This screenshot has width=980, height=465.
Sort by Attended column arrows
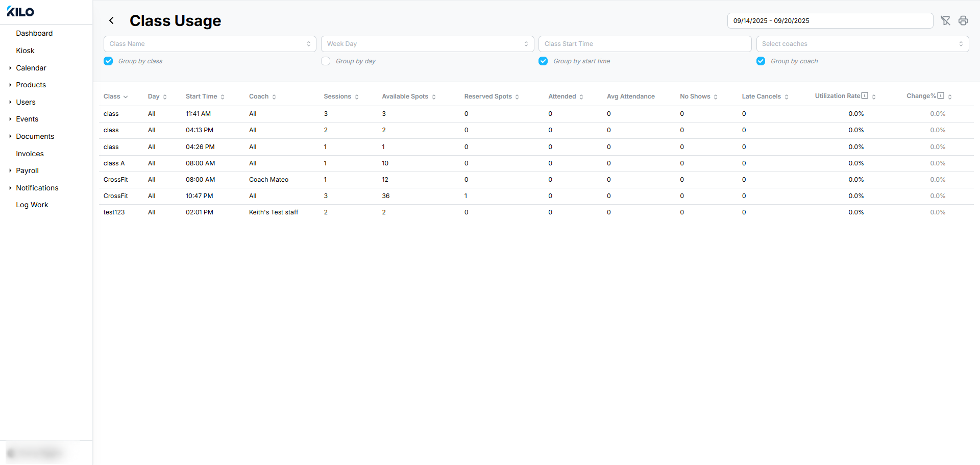[x=581, y=97]
